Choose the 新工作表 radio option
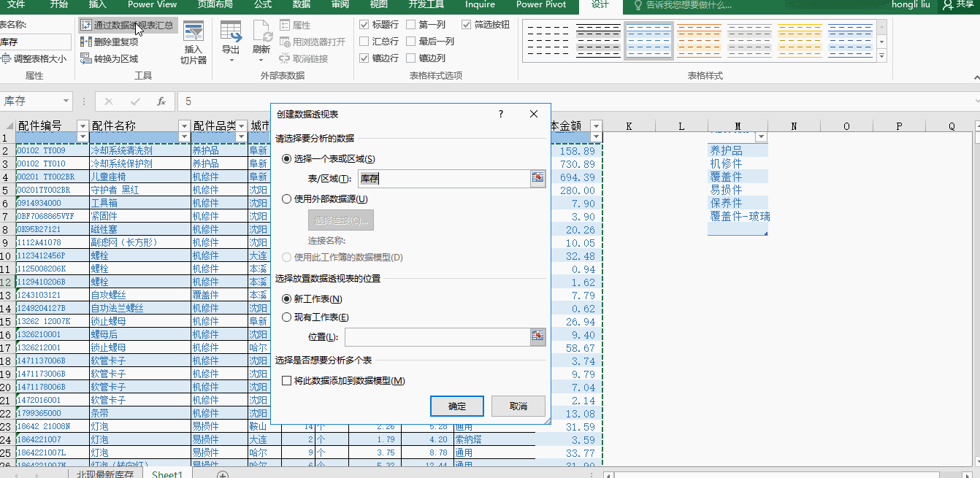 click(x=286, y=299)
